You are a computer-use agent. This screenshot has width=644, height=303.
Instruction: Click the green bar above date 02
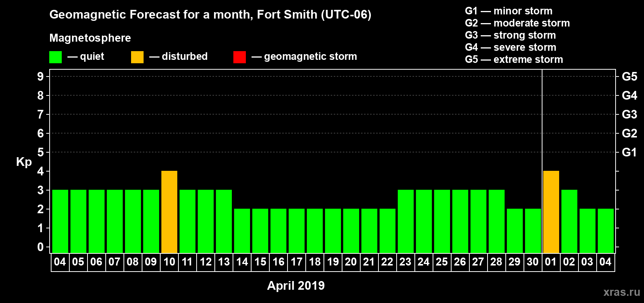pos(569,222)
